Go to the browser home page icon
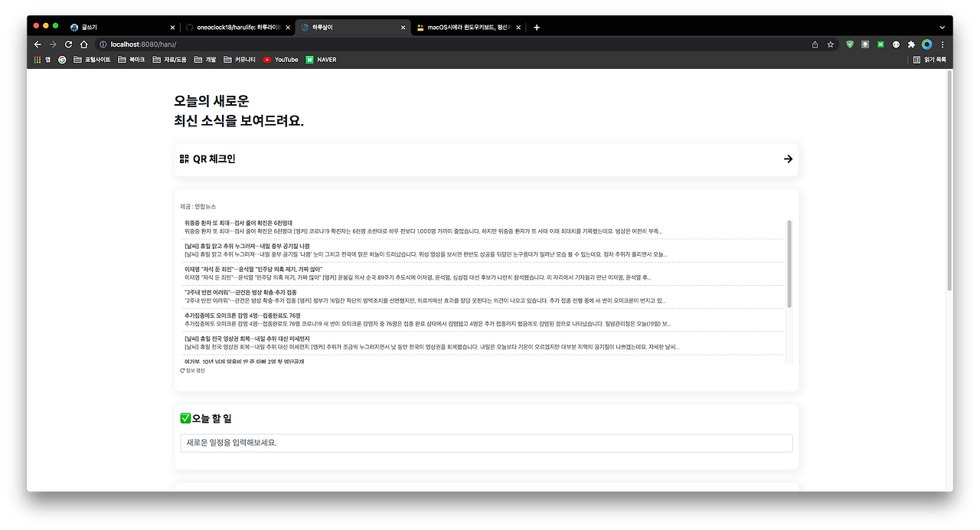 [84, 44]
